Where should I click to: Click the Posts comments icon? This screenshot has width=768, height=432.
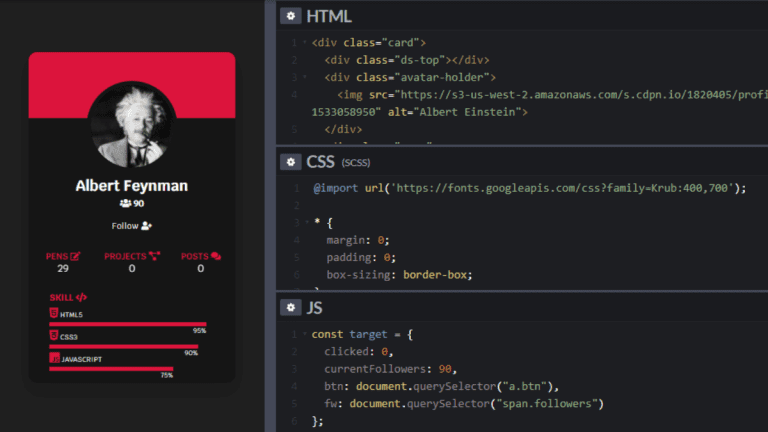216,256
